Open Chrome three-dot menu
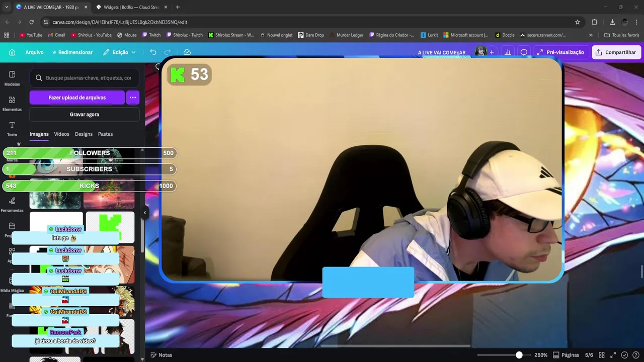 tap(637, 22)
